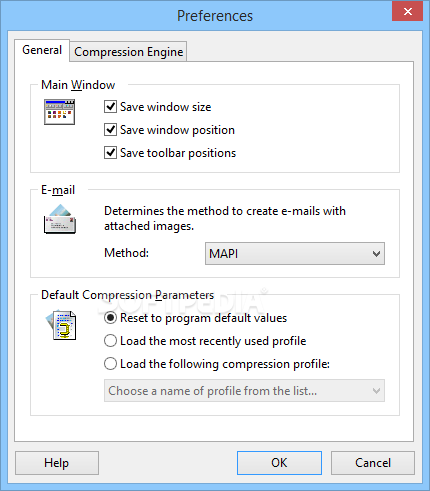Screen dimensions: 430x491
Task: Switch to the Compression Engine tab
Action: point(128,52)
